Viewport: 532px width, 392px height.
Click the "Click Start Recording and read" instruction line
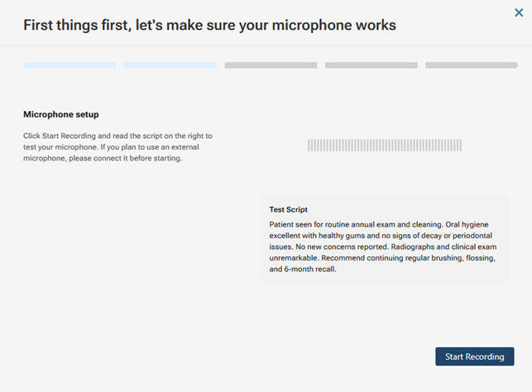(x=117, y=135)
